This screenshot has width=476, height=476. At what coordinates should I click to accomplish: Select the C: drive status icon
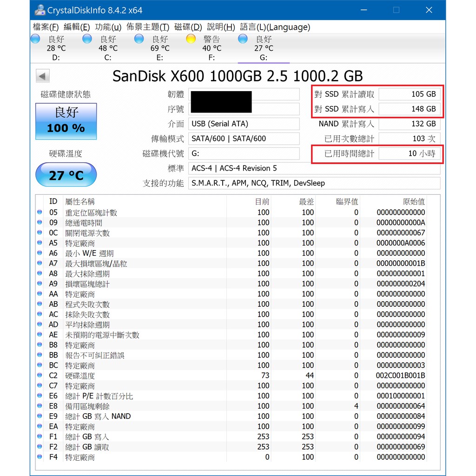(87, 40)
